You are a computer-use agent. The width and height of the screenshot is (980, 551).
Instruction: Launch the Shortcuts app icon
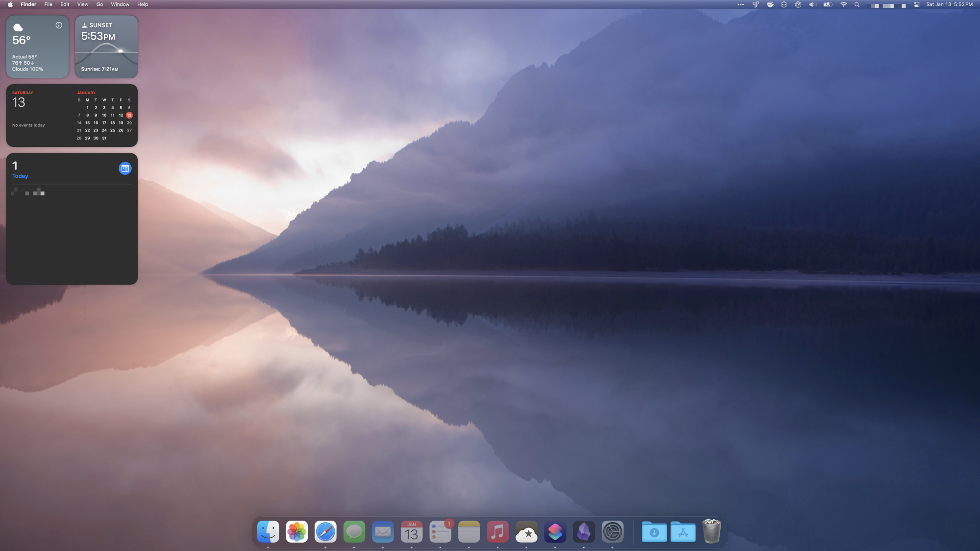[x=555, y=532]
